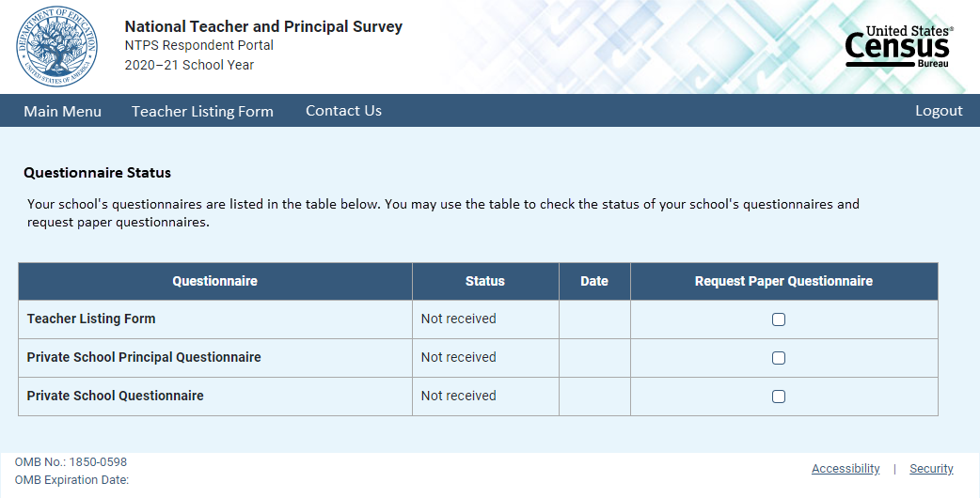Screen dimensions: 980x498
Task: Open the Contact Us page
Action: [x=343, y=111]
